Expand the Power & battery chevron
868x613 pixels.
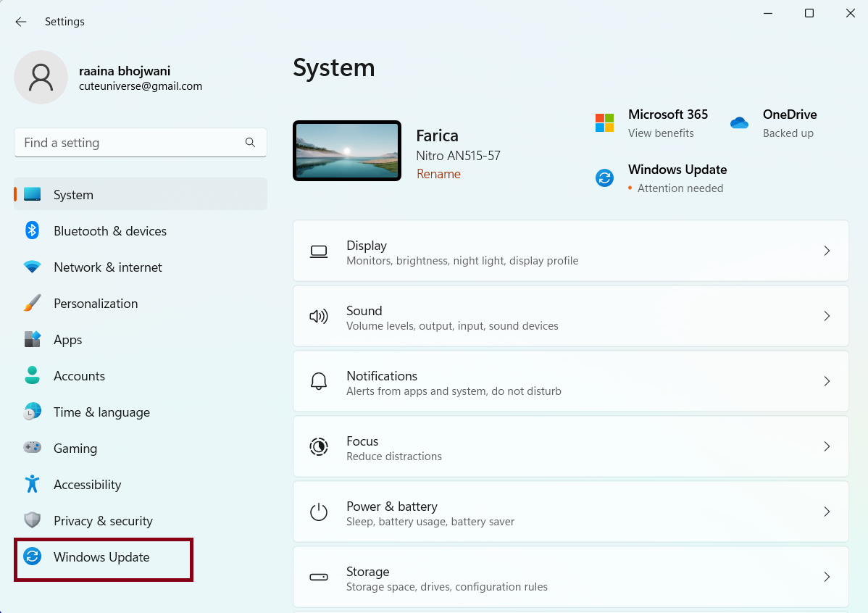pos(827,512)
